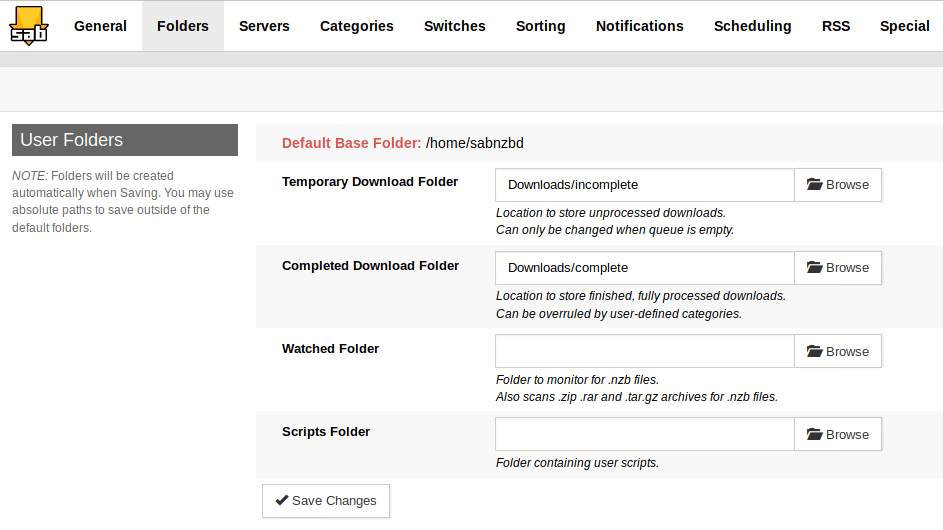Click the empty Watched Folder field
The image size is (943, 530).
tap(645, 352)
